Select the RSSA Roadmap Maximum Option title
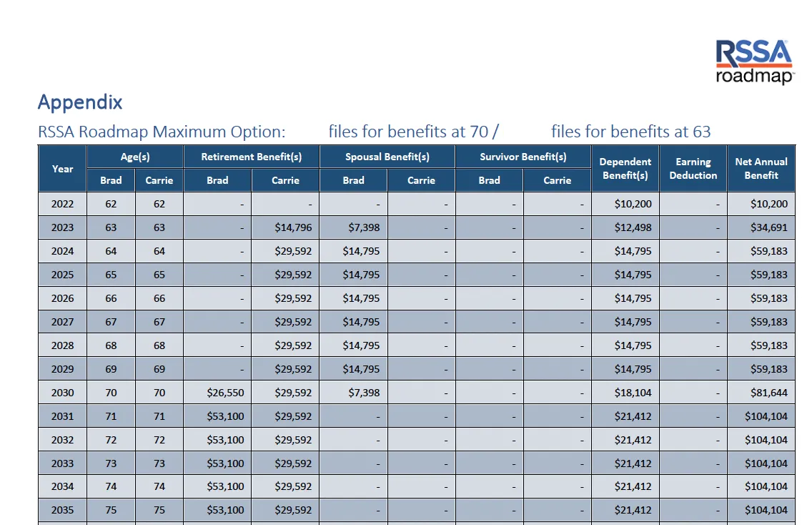 (162, 132)
